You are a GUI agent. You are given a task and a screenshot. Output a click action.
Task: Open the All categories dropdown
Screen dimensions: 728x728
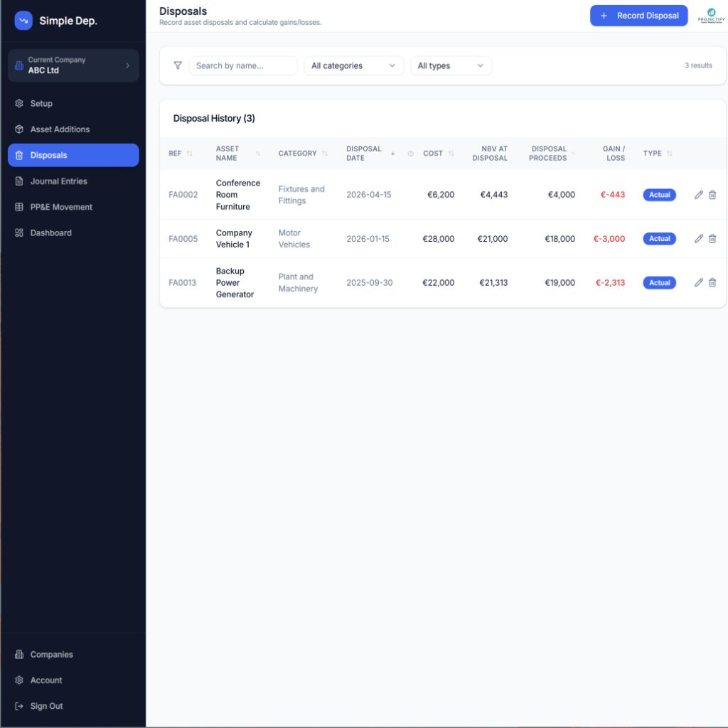(x=354, y=65)
